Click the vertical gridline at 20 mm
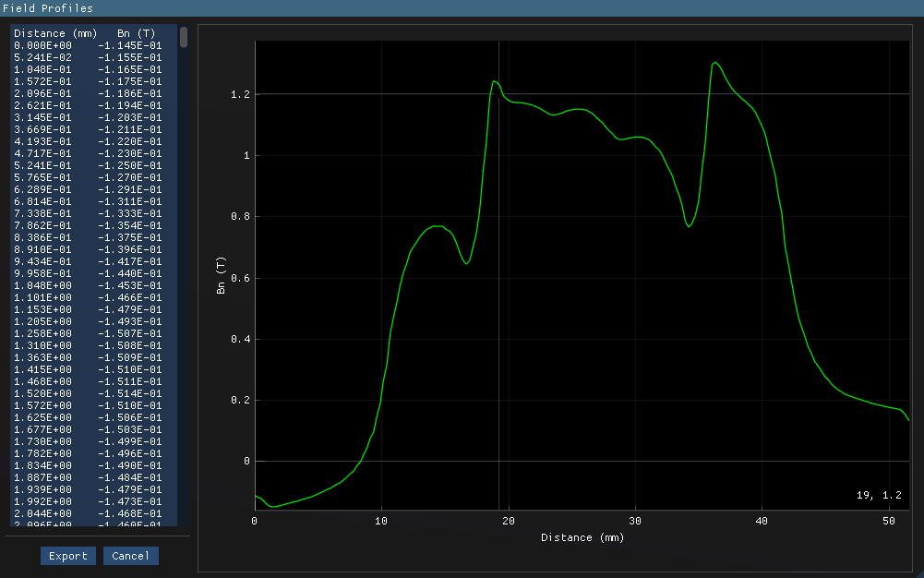Image resolution: width=924 pixels, height=578 pixels. click(507, 277)
